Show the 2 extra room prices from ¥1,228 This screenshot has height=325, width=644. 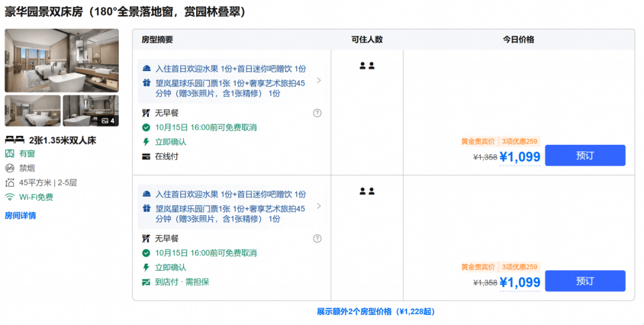point(376,311)
